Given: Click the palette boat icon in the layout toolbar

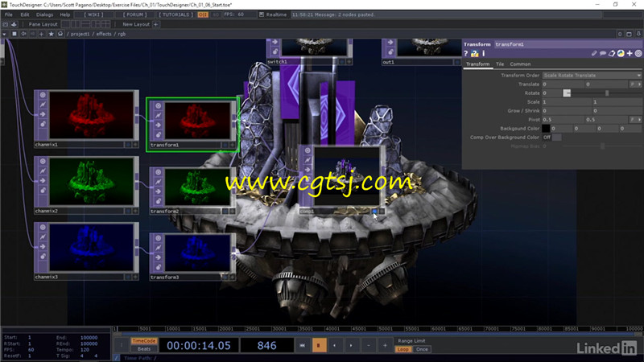Looking at the screenshot, I should pyautogui.click(x=14, y=24).
